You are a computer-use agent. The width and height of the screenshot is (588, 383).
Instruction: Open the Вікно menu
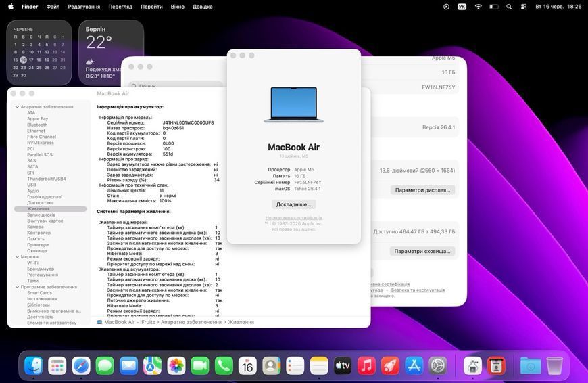(x=177, y=7)
